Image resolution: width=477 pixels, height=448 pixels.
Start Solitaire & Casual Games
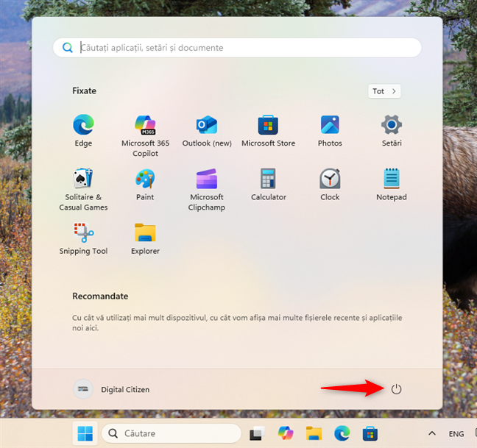point(83,190)
